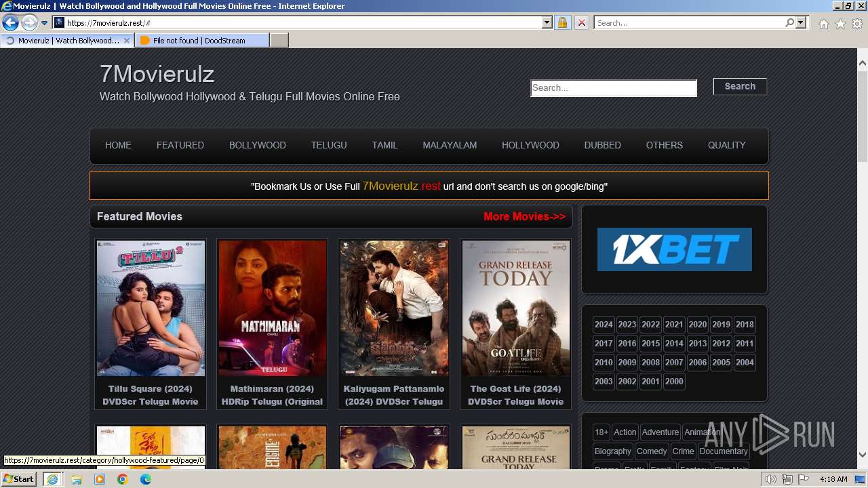The height and width of the screenshot is (488, 868).
Task: Open the Home icon in IE toolbar
Action: 823,24
